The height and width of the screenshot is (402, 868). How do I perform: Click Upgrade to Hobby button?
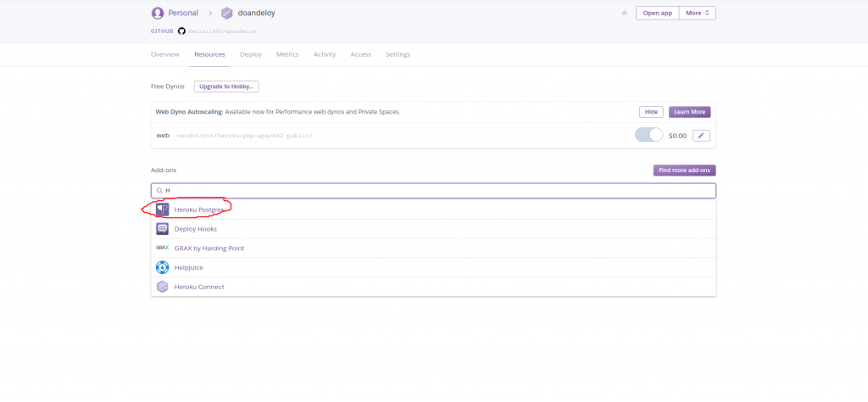(226, 87)
